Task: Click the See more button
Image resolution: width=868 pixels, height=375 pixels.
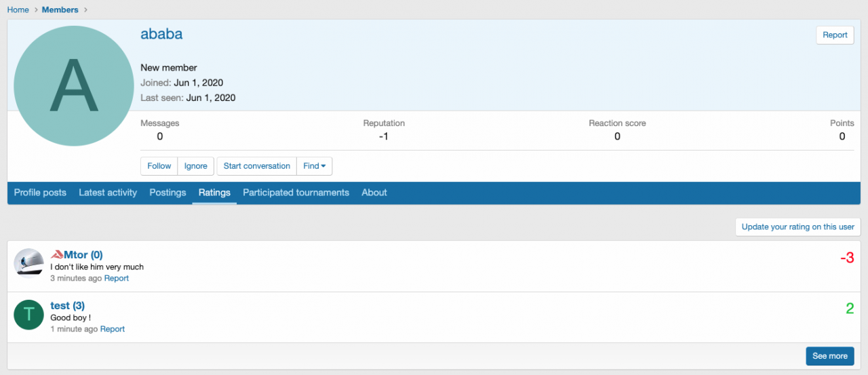Action: tap(829, 356)
